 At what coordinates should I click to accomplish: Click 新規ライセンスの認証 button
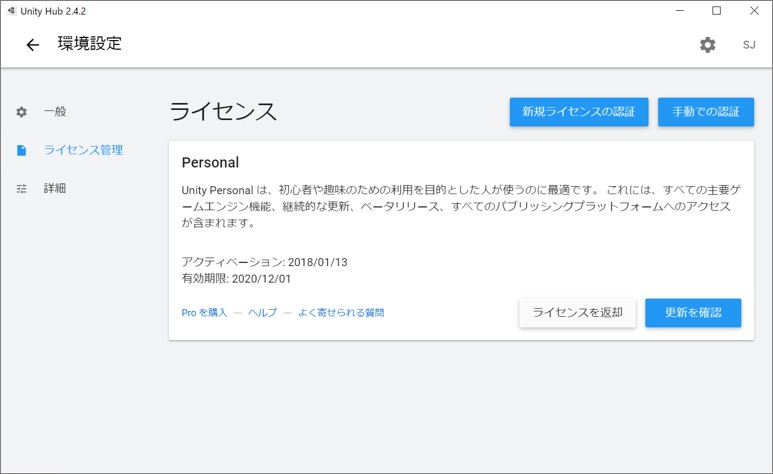[579, 112]
